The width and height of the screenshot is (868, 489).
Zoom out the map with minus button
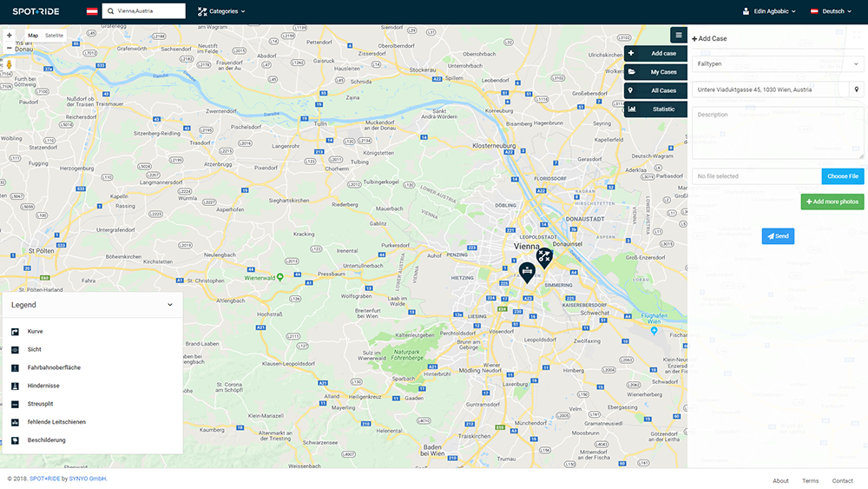tap(10, 48)
